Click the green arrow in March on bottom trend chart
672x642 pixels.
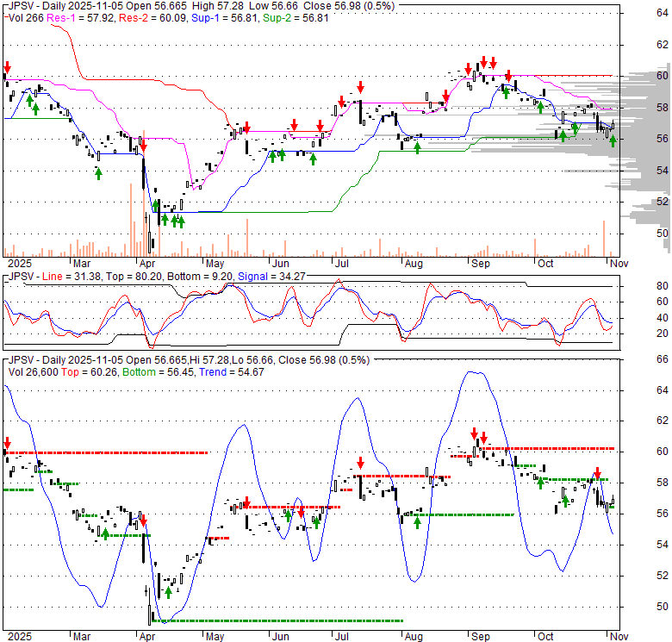pyautogui.click(x=106, y=533)
